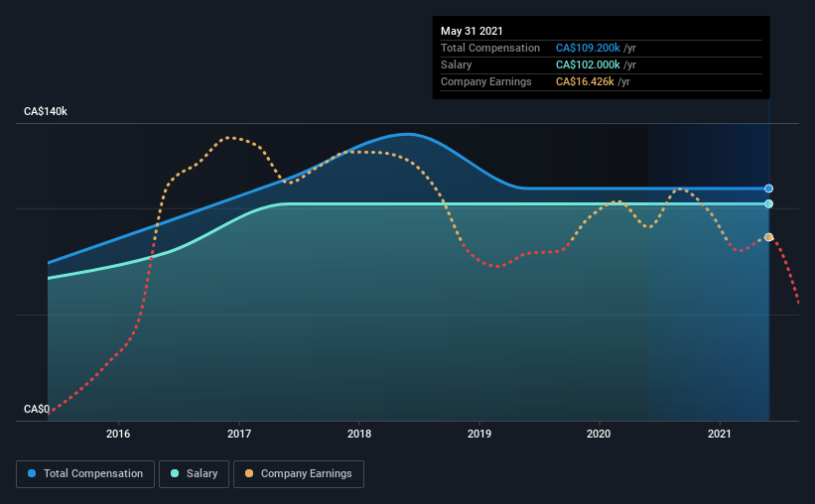Click the blue Total Compensation data point marker
This screenshot has height=504, width=815.
768,189
